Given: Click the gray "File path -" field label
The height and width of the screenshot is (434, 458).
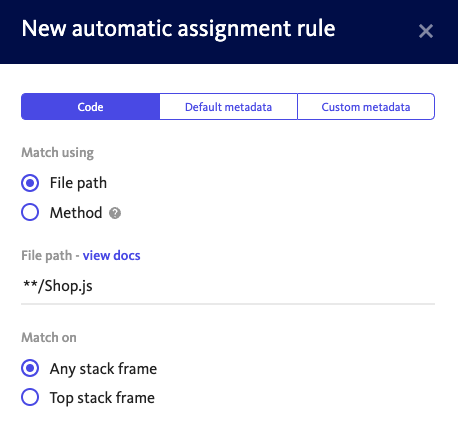Looking at the screenshot, I should (50, 256).
